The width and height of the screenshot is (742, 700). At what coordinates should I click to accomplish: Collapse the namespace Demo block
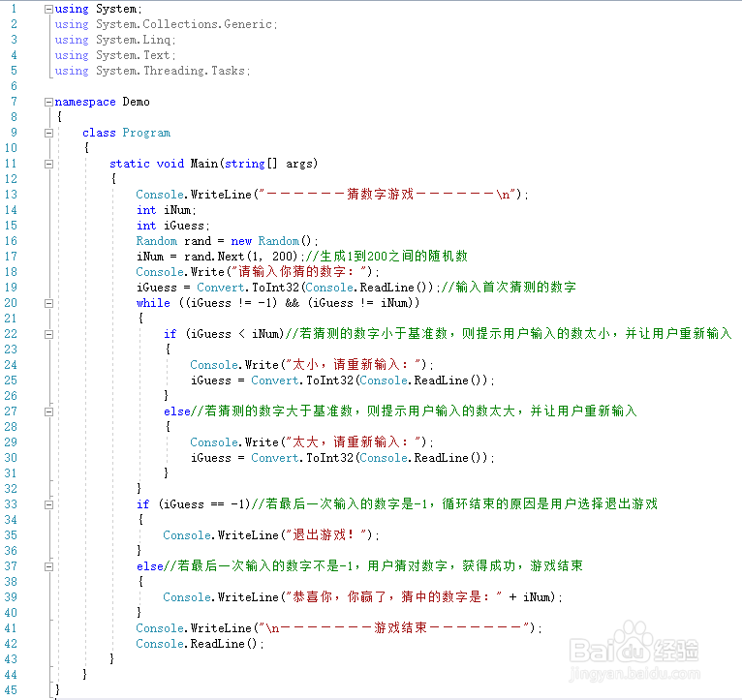coord(48,102)
